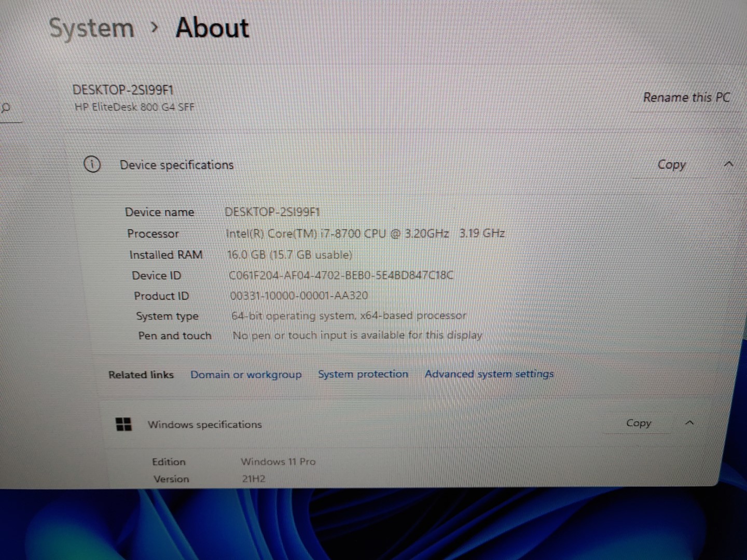Viewport: 747px width, 560px height.
Task: Click the Windows specifications logo icon
Action: pyautogui.click(x=123, y=425)
